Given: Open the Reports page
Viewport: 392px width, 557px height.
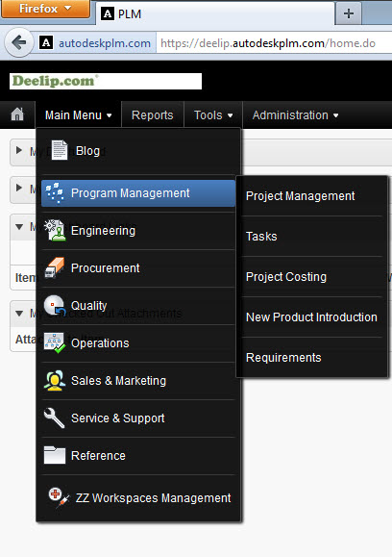Looking at the screenshot, I should (x=153, y=115).
